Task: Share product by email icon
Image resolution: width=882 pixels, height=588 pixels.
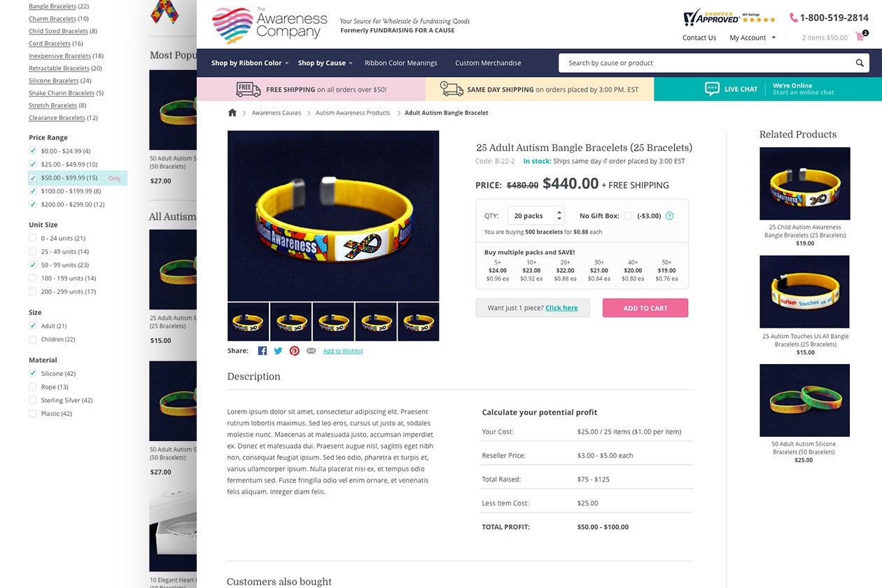Action: [311, 351]
